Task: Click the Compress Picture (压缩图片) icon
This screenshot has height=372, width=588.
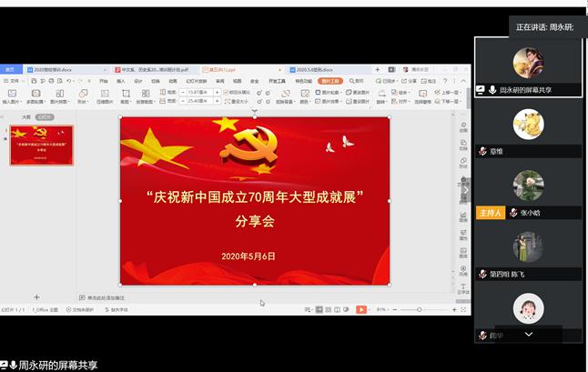Action: (105, 94)
